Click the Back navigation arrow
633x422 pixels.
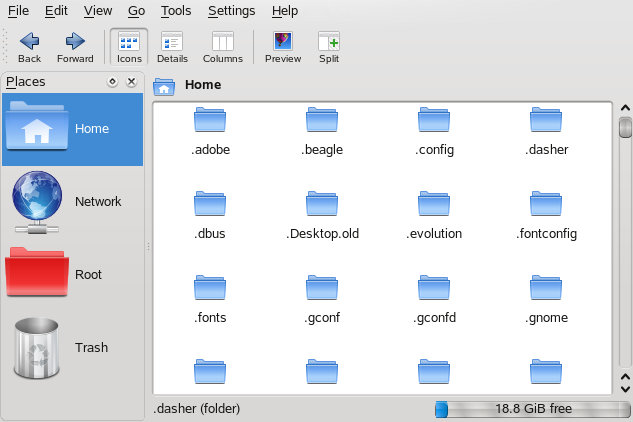coord(29,47)
